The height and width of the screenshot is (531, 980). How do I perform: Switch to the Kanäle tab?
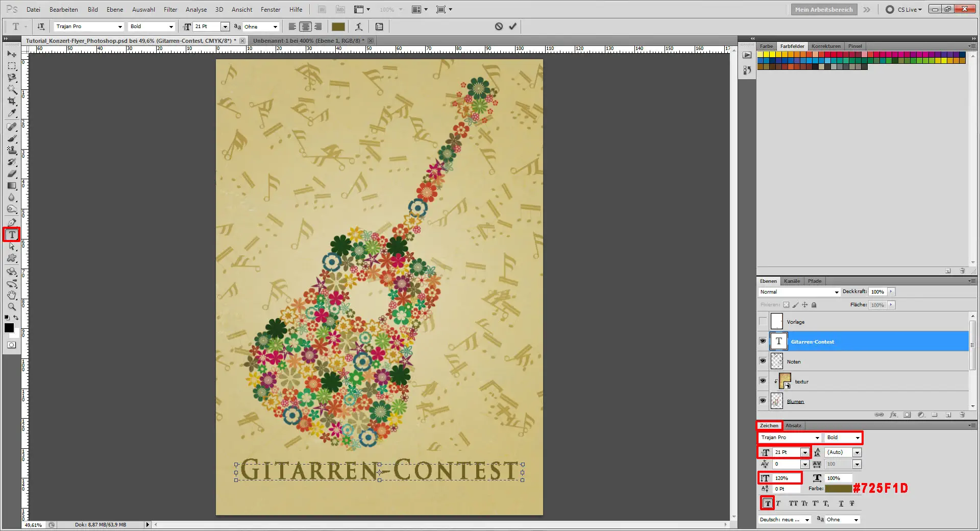coord(792,281)
